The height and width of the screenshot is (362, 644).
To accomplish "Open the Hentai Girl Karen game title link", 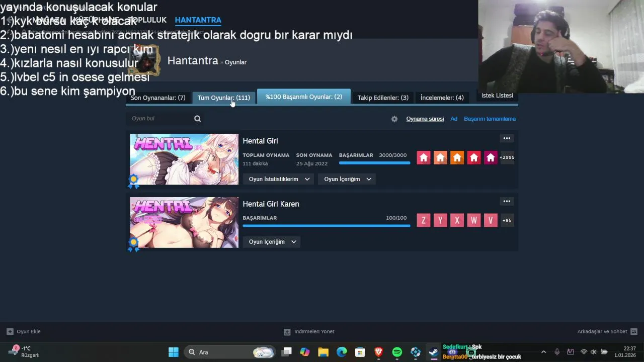I will tap(271, 204).
